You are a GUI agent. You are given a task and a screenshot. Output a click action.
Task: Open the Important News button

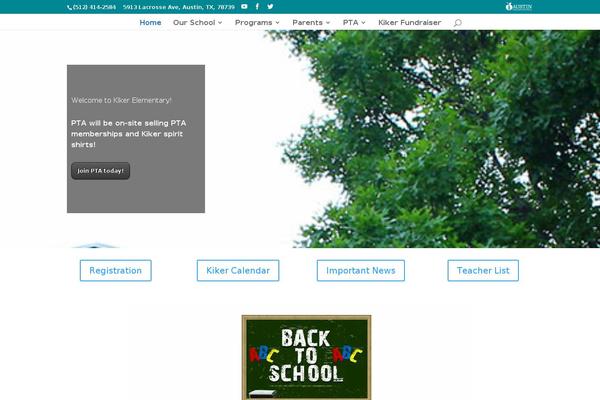click(x=361, y=271)
